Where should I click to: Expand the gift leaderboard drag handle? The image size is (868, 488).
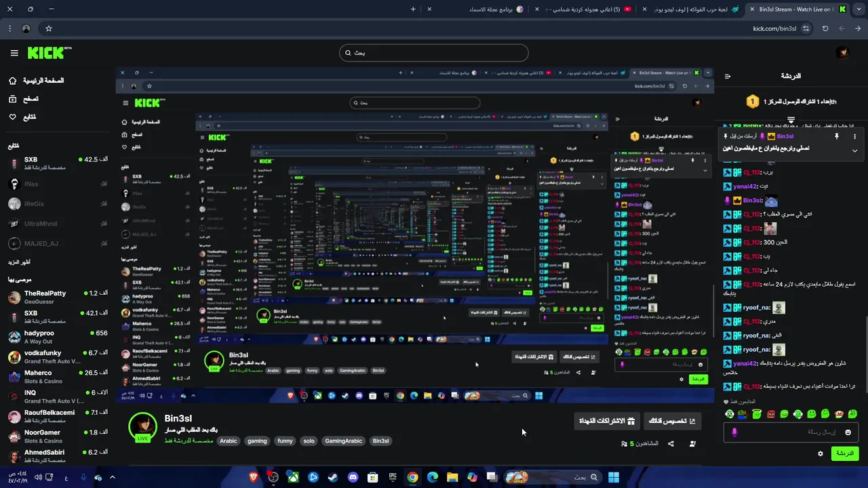791,120
